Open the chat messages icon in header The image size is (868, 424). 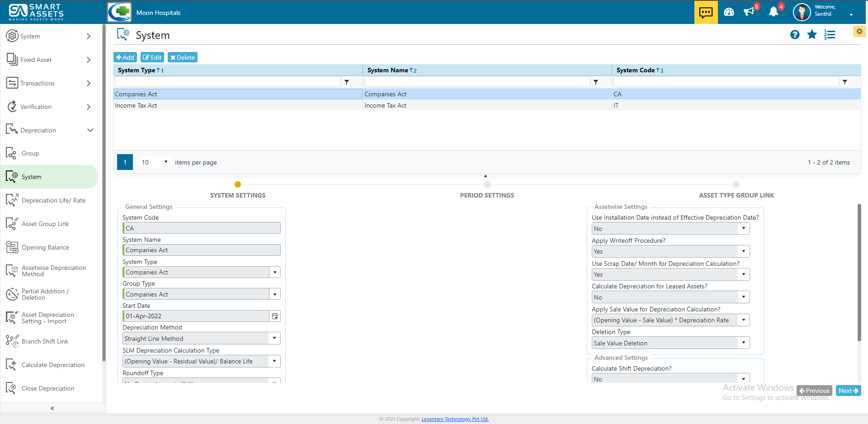[706, 12]
